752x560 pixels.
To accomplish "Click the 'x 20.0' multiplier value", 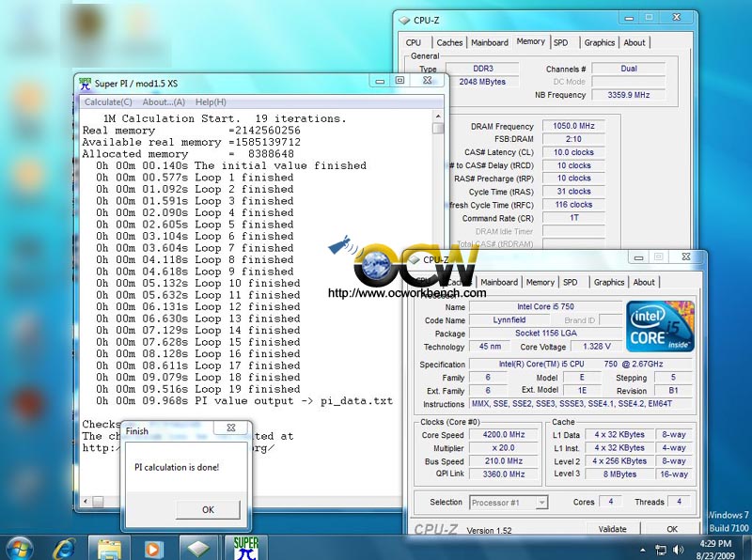I will 504,448.
